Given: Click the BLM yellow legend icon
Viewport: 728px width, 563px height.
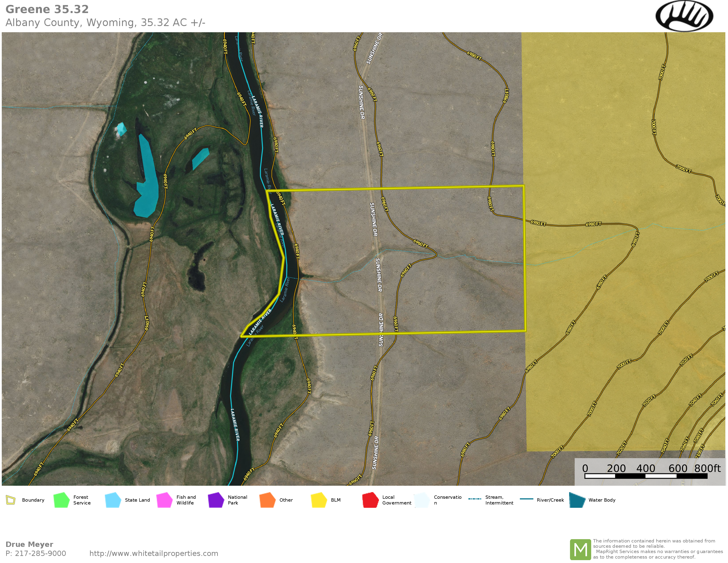Looking at the screenshot, I should coord(319,500).
